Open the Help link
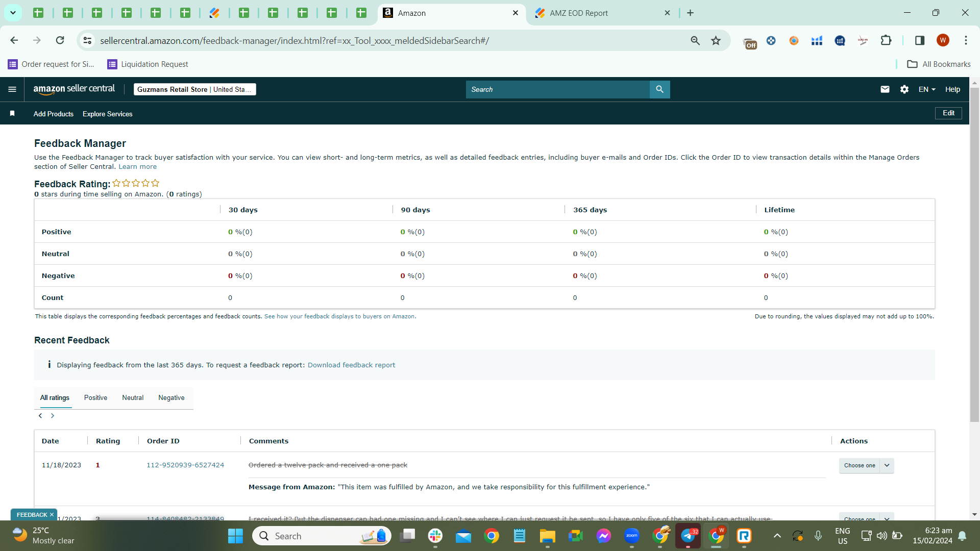This screenshot has height=551, width=980. click(x=952, y=89)
